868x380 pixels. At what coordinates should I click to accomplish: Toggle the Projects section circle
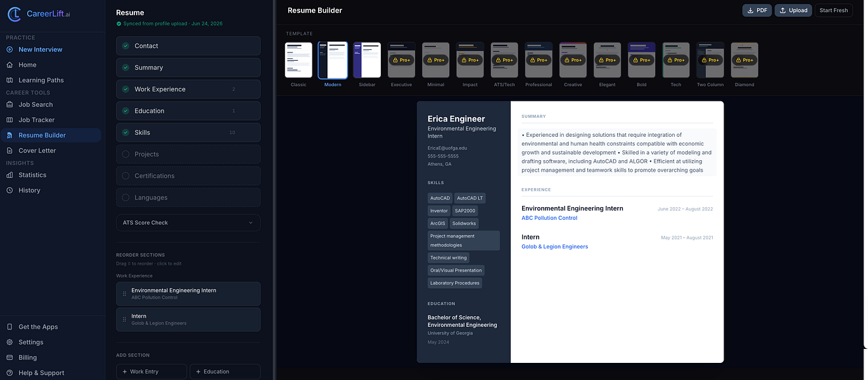(125, 154)
